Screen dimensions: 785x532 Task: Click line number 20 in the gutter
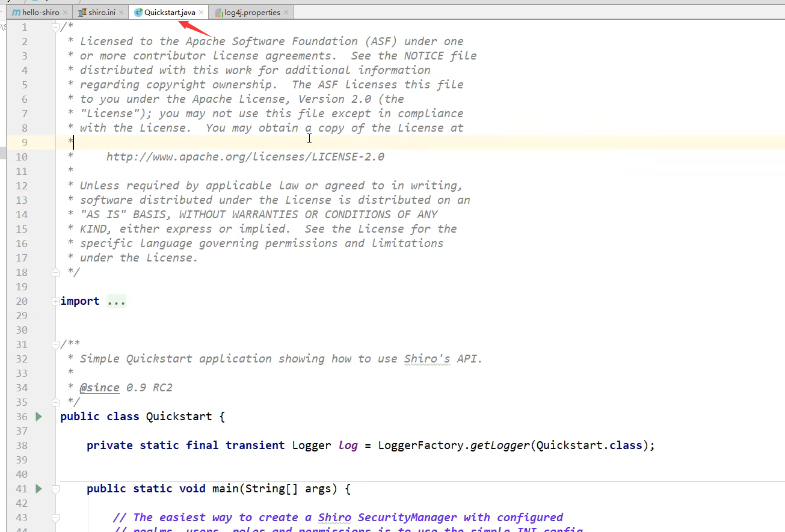click(x=21, y=301)
